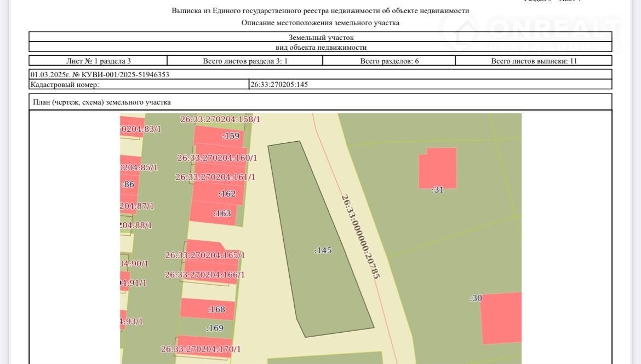The width and height of the screenshot is (641, 364).
Task: Select the 'Земельный участок' header row
Action: pyautogui.click(x=321, y=37)
